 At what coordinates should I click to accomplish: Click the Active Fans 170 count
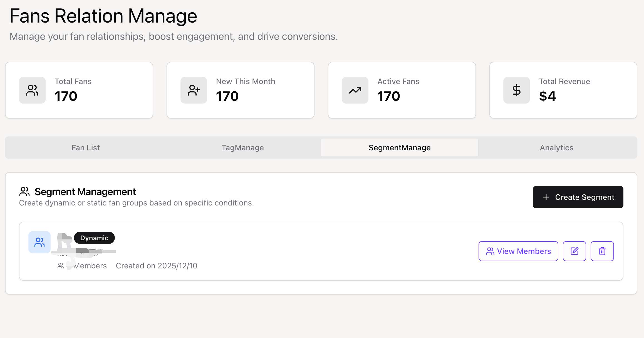388,96
